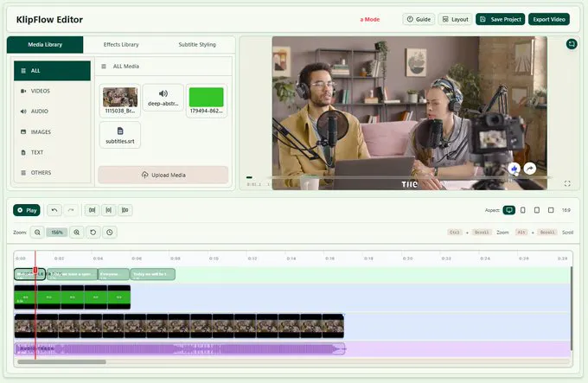Switch to the Effects Library tab
Viewport: 588px width, 383px height.
click(x=121, y=45)
